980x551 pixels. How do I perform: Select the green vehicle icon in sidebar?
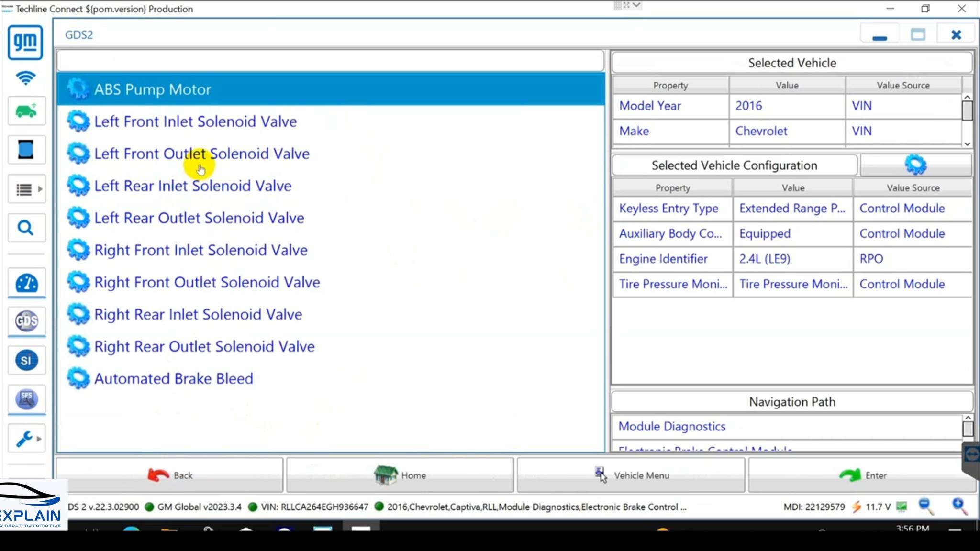coord(26,111)
